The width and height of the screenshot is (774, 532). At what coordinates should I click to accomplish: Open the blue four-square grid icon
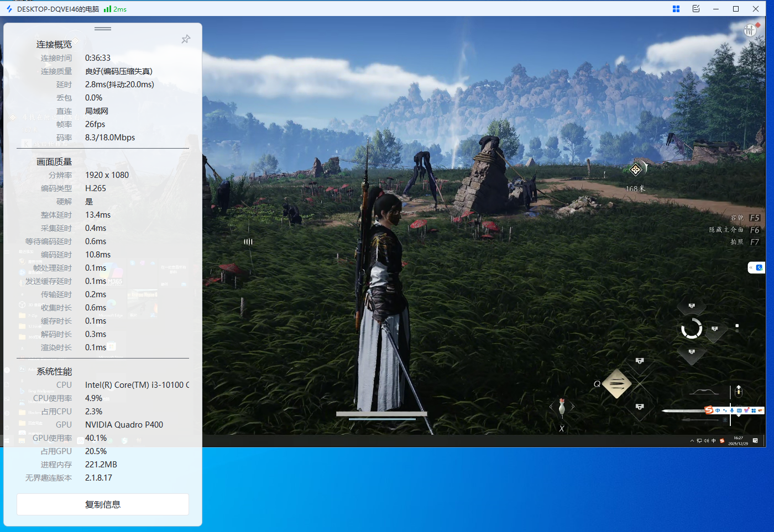676,9
